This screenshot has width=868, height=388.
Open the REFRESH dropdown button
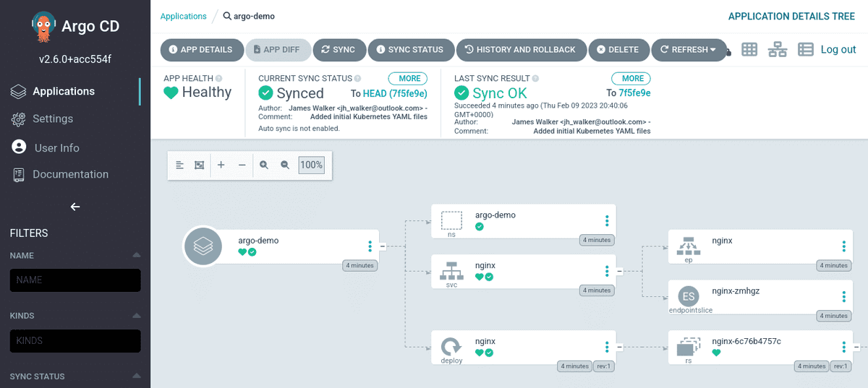(689, 50)
